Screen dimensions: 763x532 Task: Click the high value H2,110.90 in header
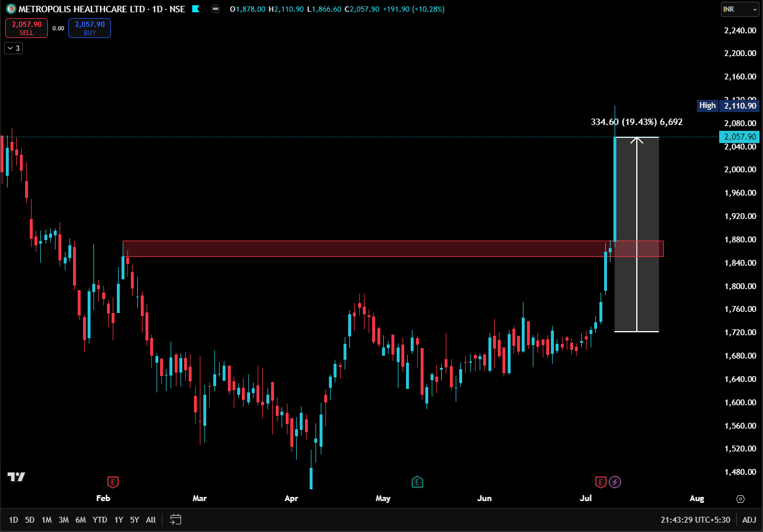coord(286,9)
